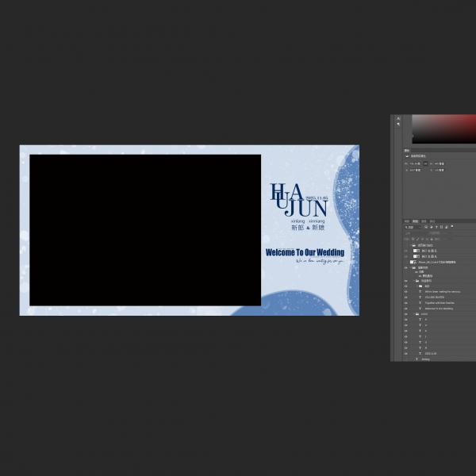Click the T thumbnail of the 2025.11.05 layer
The height and width of the screenshot is (476, 476).
pyautogui.click(x=420, y=353)
